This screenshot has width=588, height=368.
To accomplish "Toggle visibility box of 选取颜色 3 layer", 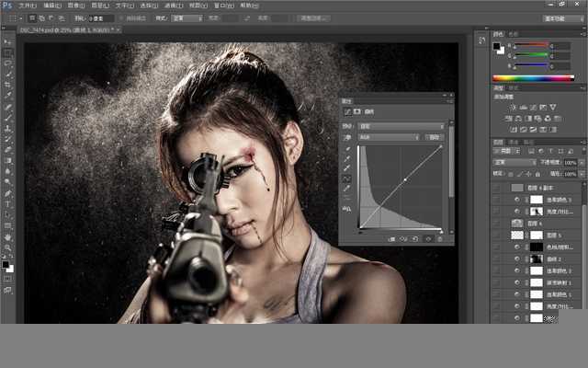I will 496,200.
